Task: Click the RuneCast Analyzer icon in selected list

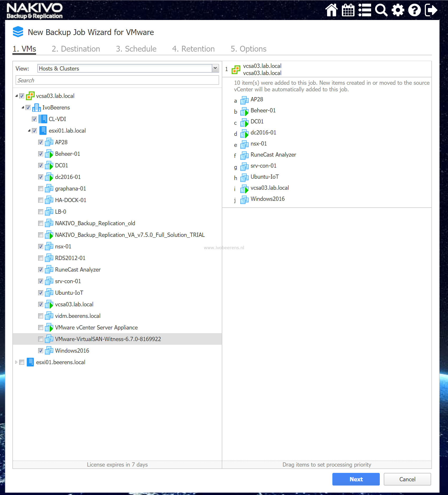Action: [244, 155]
